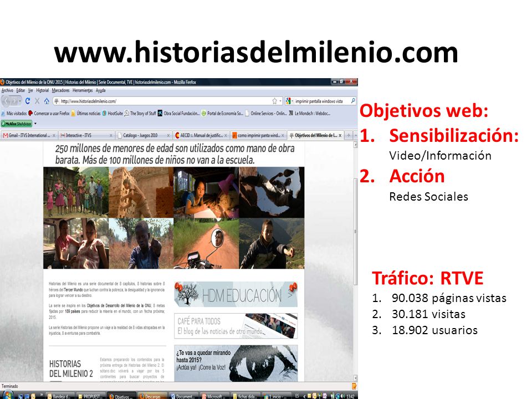Switch to the PROPUEST... taskbar window
The image size is (532, 399).
click(90, 396)
